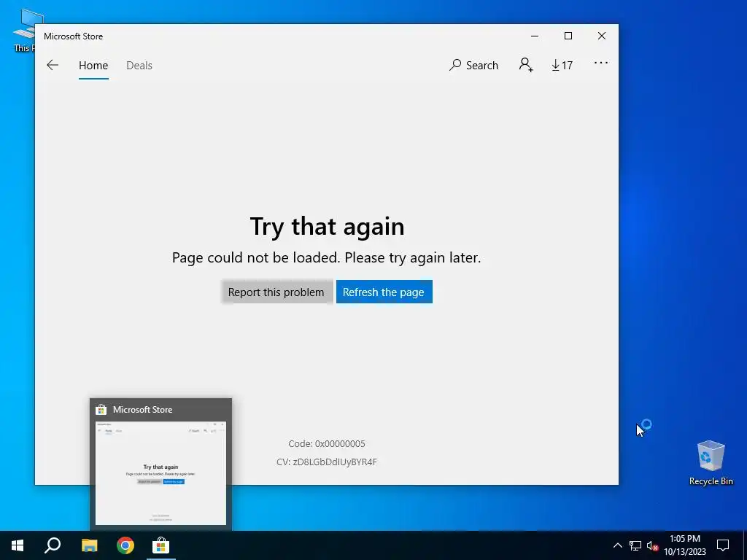Open the Home tab in Microsoft Store
Screen dimensions: 747x560
click(x=93, y=66)
